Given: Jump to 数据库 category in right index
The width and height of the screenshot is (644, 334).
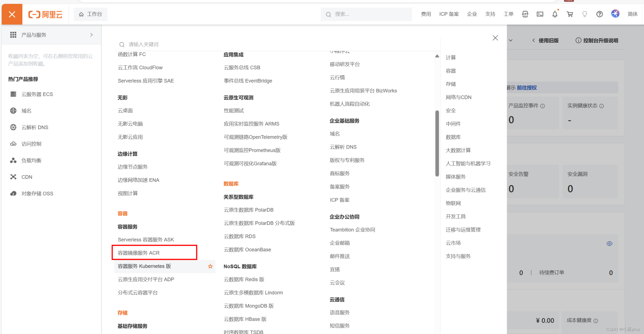Looking at the screenshot, I should coord(453,137).
